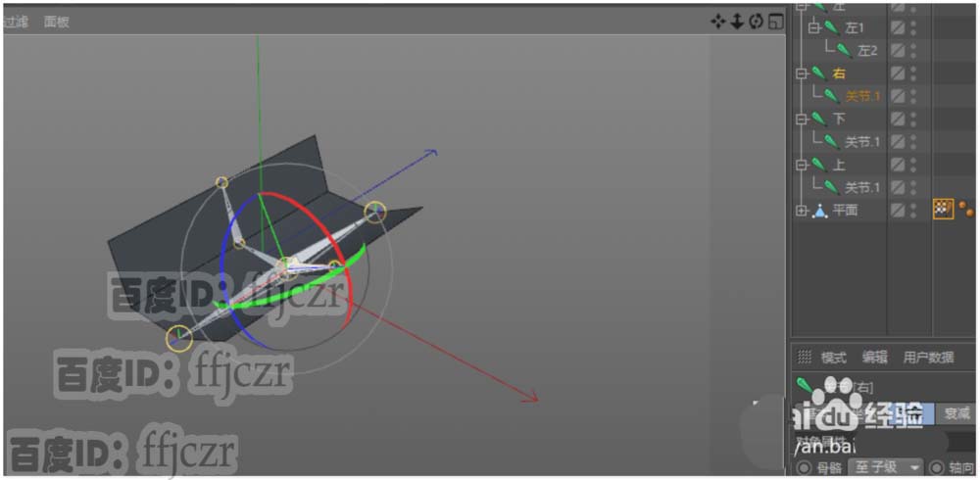This screenshot has width=980, height=480.
Task: Select the 骨骼 radio button
Action: pyautogui.click(x=804, y=467)
